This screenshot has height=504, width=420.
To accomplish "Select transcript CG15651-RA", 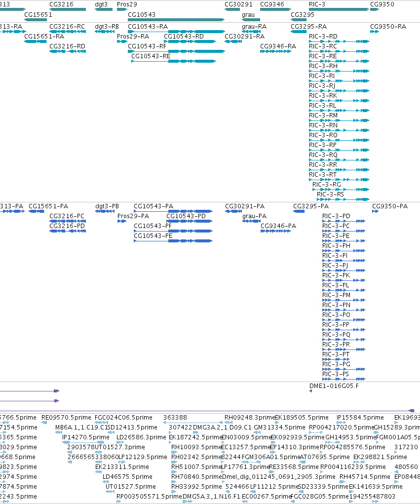I will tap(44, 37).
